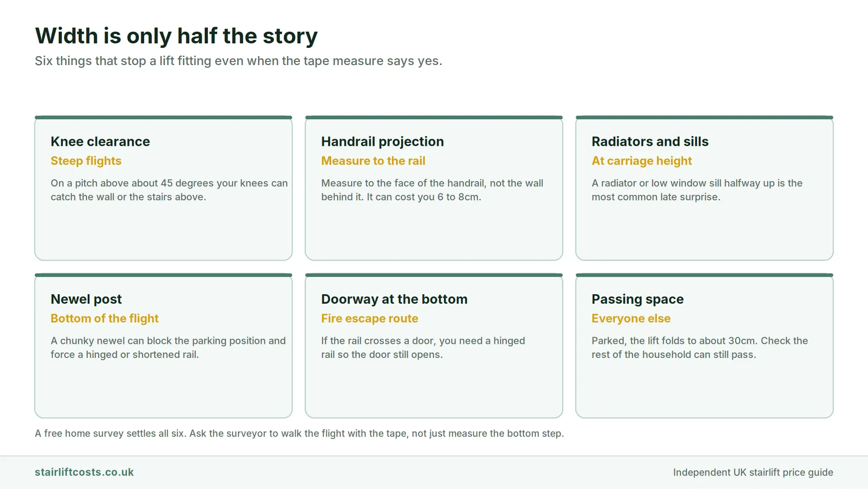This screenshot has width=868, height=489.
Task: Click the 'Fire escape route' subheading
Action: coord(369,319)
